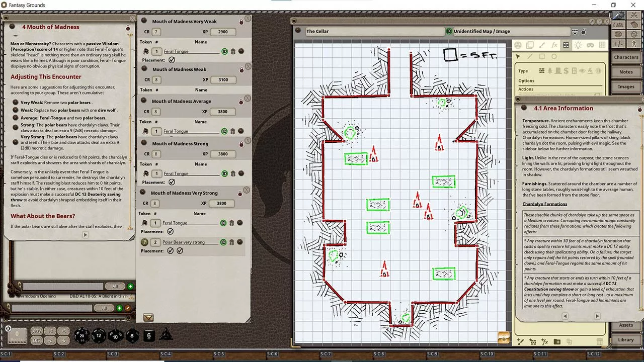
Task: Toggle DIS disadvantage modifier button
Action: tap(37, 340)
